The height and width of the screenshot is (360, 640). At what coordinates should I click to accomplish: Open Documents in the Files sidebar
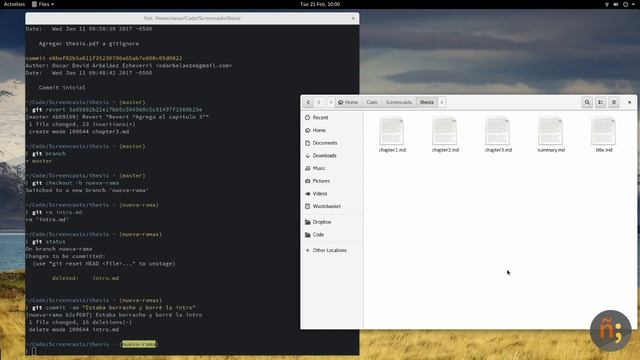(x=331, y=143)
